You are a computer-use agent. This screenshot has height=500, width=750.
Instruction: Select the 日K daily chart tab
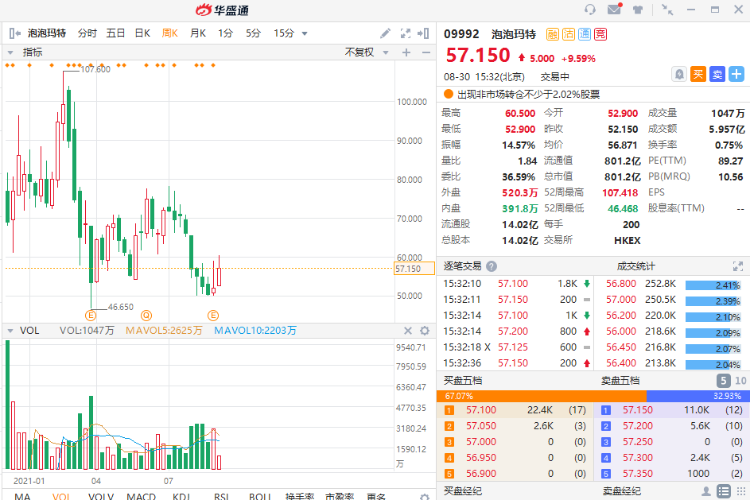click(143, 33)
